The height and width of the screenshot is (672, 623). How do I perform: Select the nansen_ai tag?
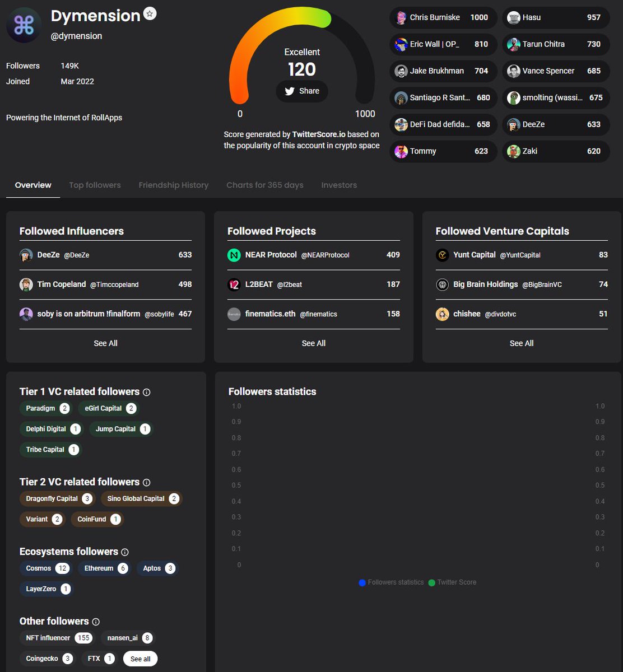pos(128,638)
